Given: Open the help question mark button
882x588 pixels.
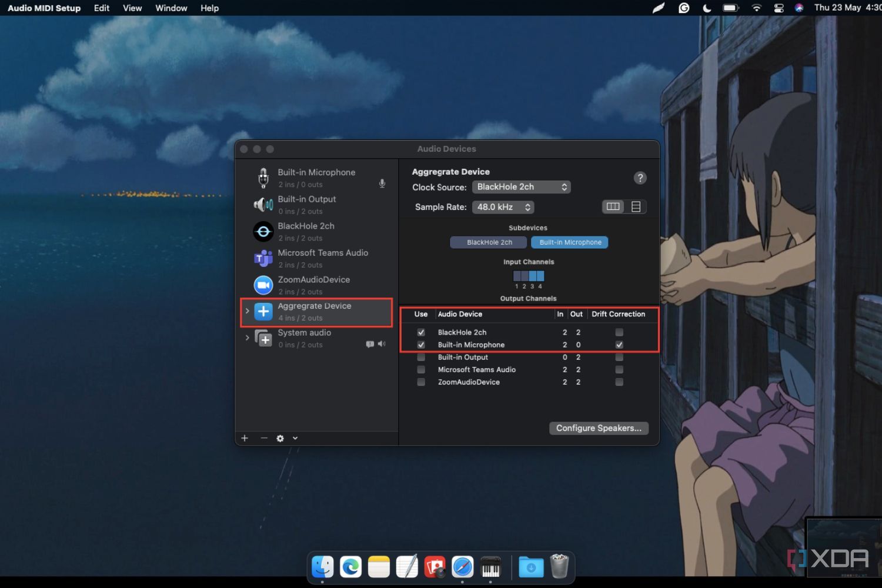Looking at the screenshot, I should click(640, 178).
